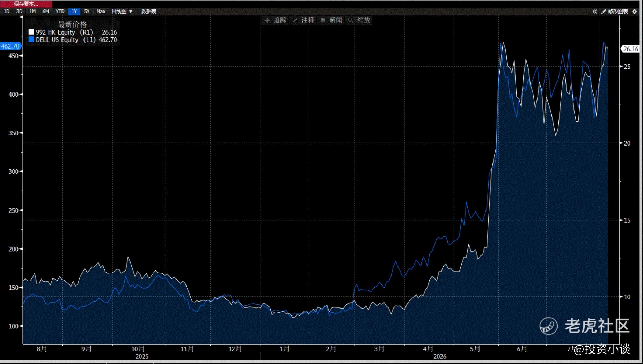This screenshot has width=643, height=364.
Task: Click the 3月 date-axis label
Action: 379,349
